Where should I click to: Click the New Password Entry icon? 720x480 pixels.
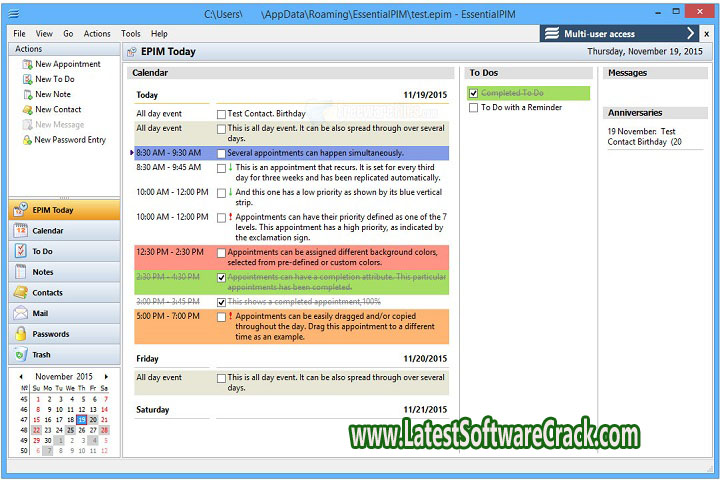[26, 140]
